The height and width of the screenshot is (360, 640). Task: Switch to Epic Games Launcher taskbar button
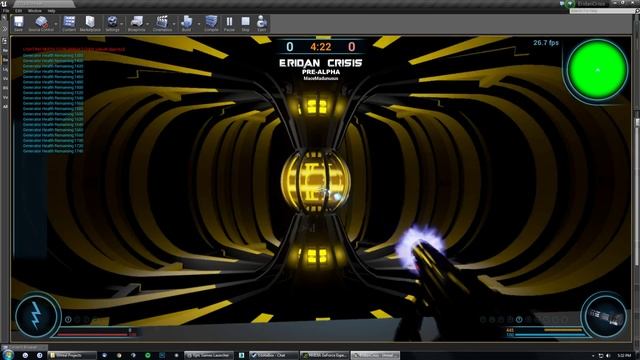(209, 356)
